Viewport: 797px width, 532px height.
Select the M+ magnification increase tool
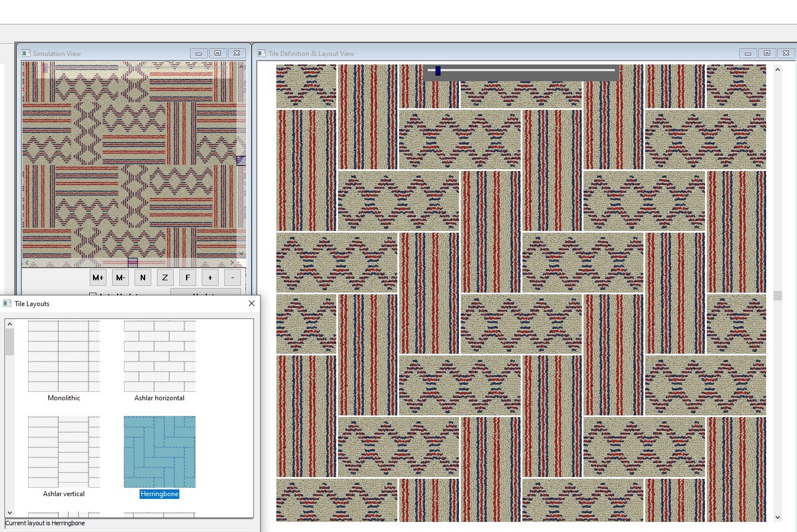coord(98,277)
